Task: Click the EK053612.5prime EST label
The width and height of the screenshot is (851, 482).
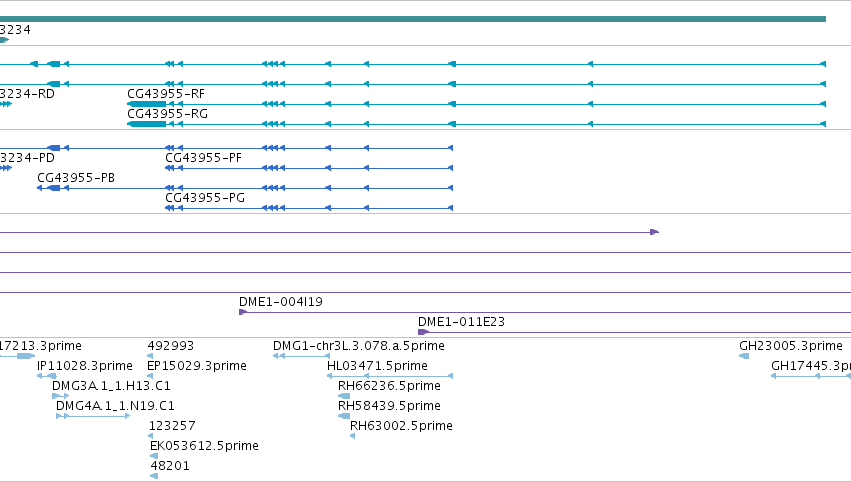Action: (x=204, y=446)
